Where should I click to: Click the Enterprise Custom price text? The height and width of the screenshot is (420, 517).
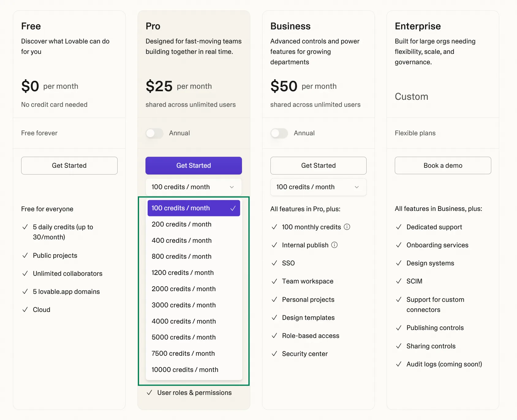(411, 97)
